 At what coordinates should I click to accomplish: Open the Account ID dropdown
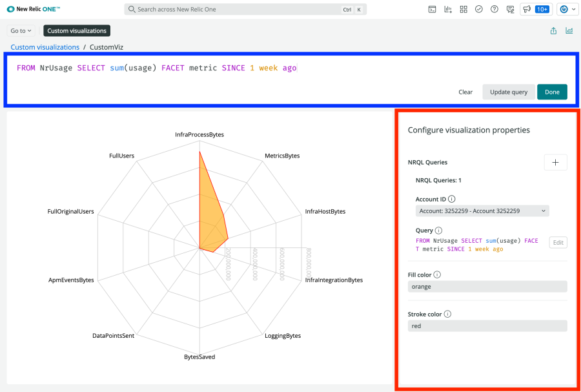(482, 211)
